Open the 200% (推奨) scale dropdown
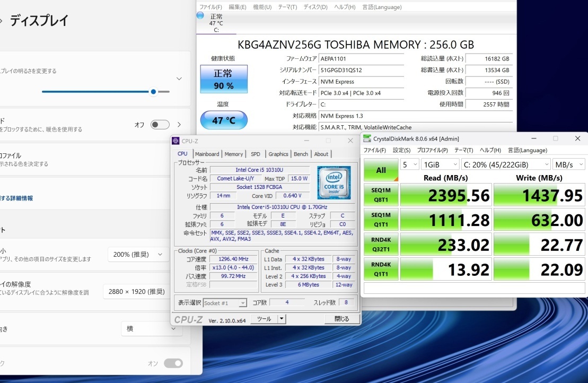Viewport: 588px width, 383px height. [x=138, y=254]
